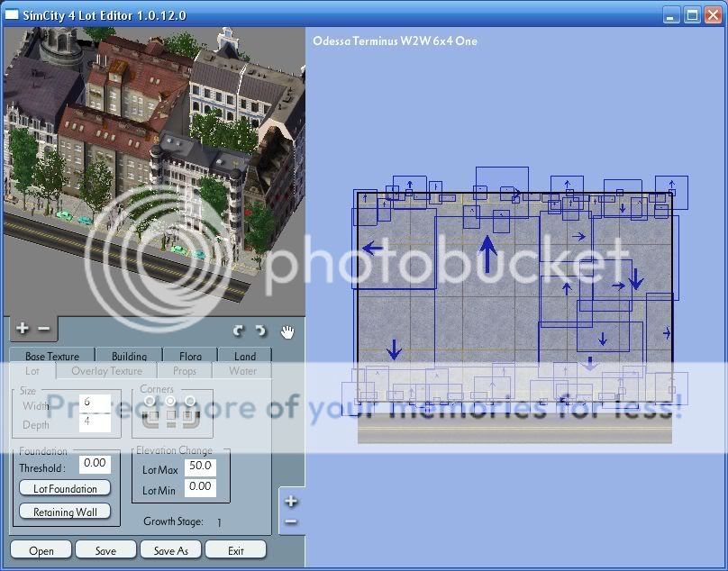Activate the pan hand tool
728x571 pixels.
pos(287,331)
